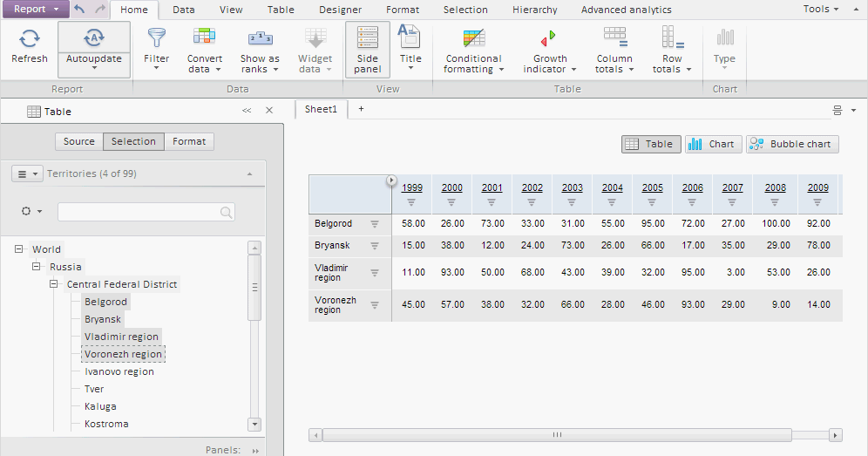Image resolution: width=868 pixels, height=456 pixels.
Task: Click the Show as ranks icon
Action: (x=260, y=38)
